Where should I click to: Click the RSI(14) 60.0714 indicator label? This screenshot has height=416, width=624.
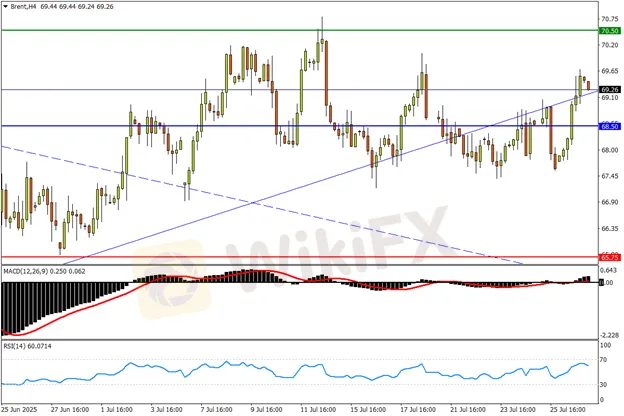27,346
